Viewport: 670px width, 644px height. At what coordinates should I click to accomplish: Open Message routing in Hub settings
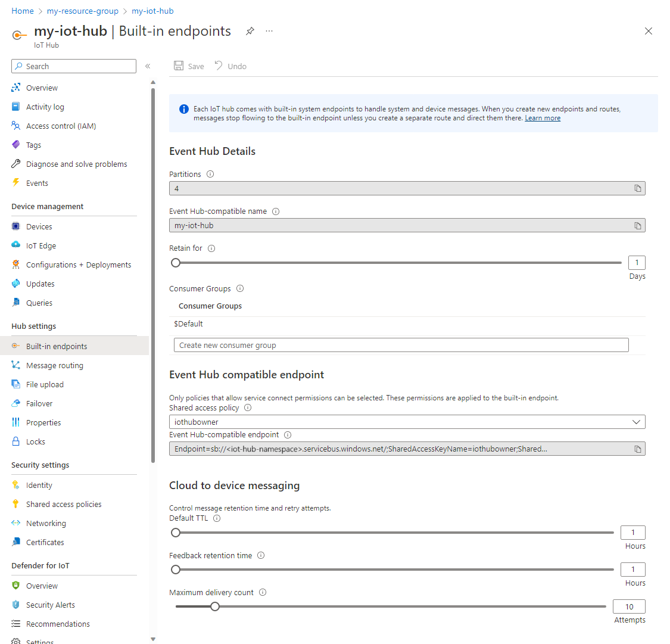pyautogui.click(x=55, y=365)
